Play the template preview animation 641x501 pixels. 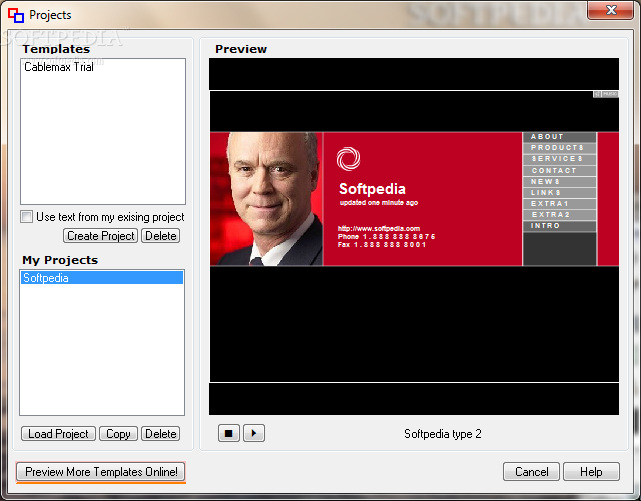pos(254,433)
